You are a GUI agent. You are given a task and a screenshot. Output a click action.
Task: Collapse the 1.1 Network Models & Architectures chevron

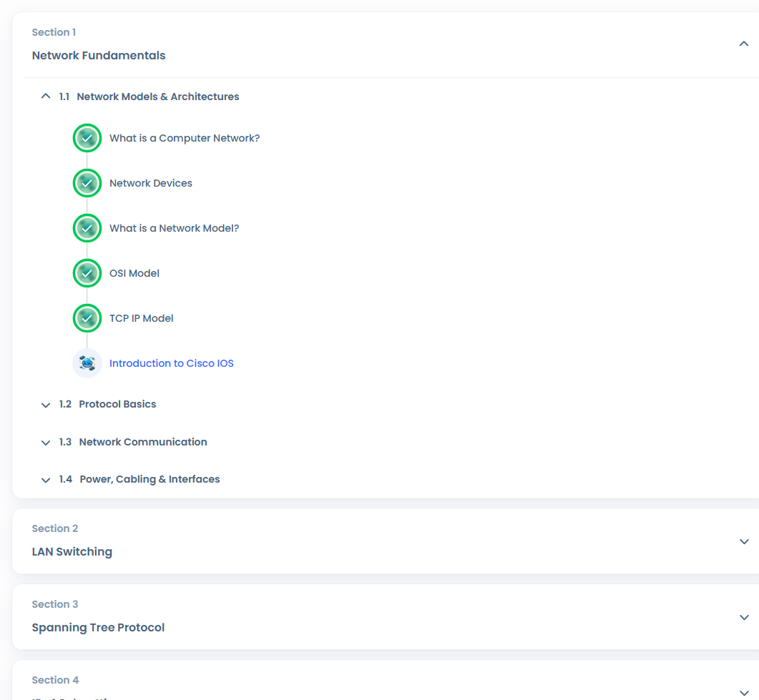[46, 97]
